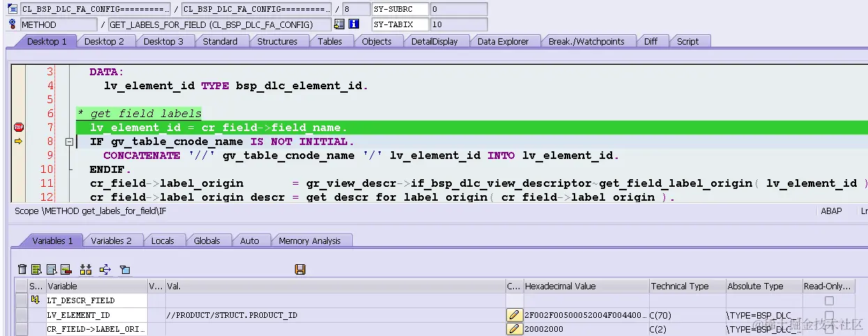Image resolution: width=868 pixels, height=336 pixels.
Task: Toggle Read-Only checkbox for LV_ELEMENT_ID
Action: pyautogui.click(x=829, y=315)
